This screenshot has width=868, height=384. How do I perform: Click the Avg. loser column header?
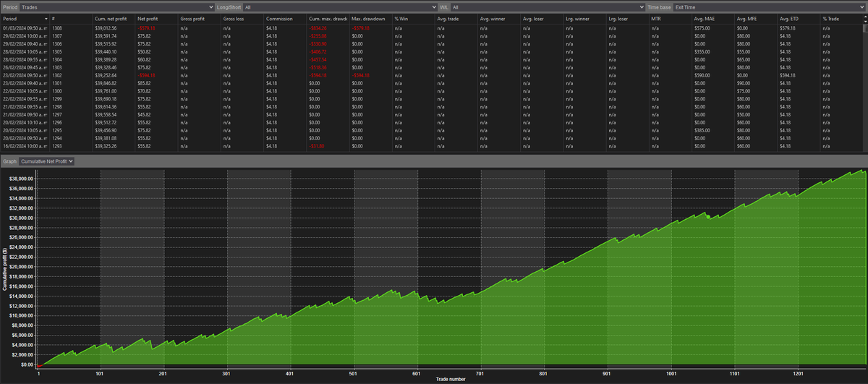click(x=542, y=17)
